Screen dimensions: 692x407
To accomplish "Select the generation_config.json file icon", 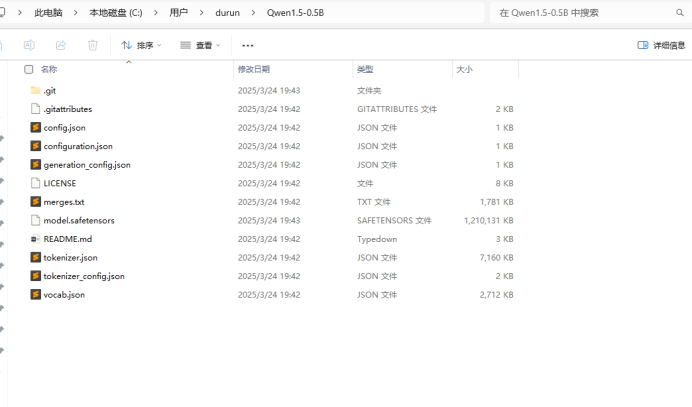I will pyautogui.click(x=36, y=165).
